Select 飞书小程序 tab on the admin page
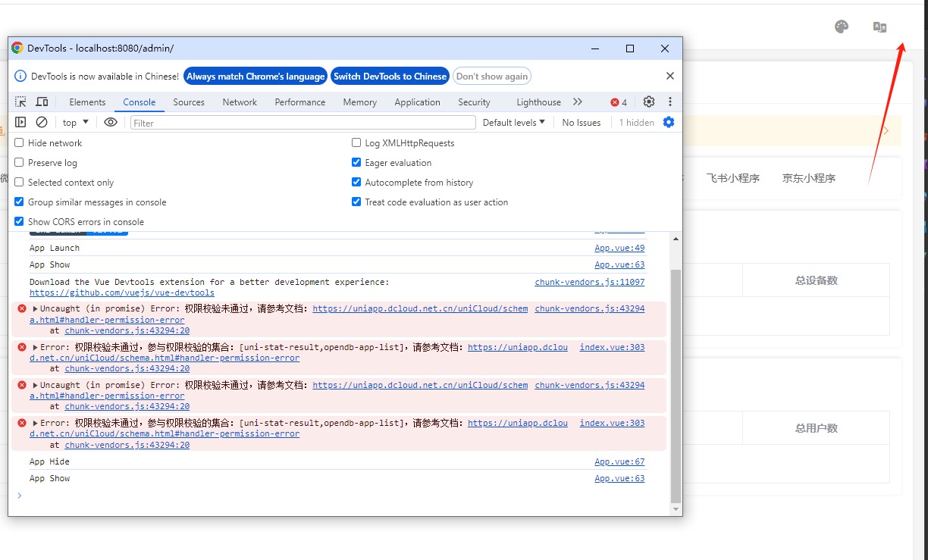Image resolution: width=928 pixels, height=560 pixels. [x=733, y=179]
